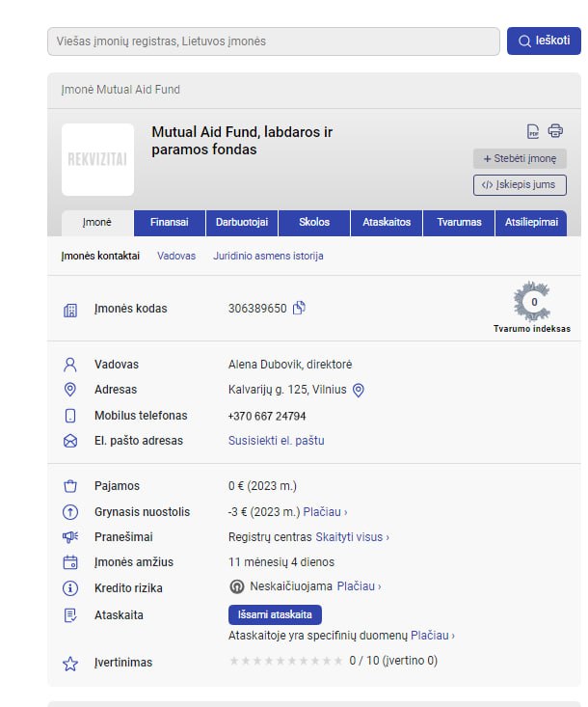
Task: Show address on map via pin after Vilnius
Action: 359,391
